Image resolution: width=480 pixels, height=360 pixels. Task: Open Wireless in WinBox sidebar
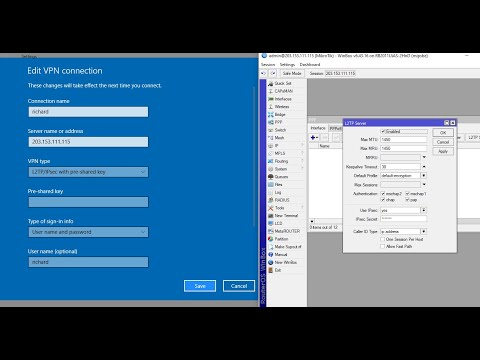click(x=282, y=107)
